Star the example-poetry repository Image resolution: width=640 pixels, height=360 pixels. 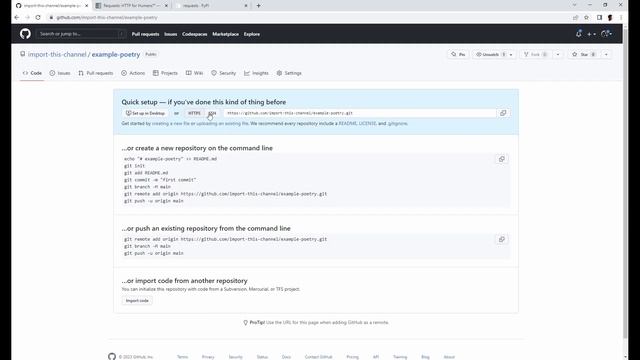[584, 54]
